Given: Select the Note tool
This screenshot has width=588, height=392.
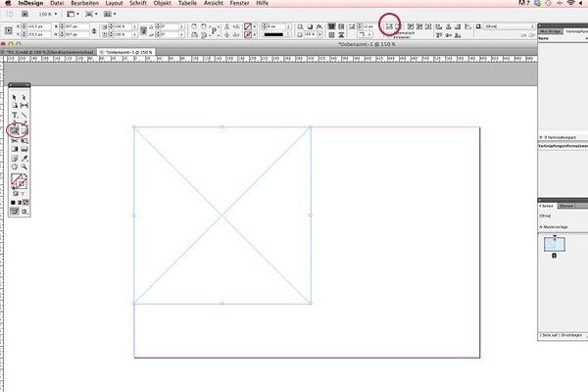Looking at the screenshot, I should coord(15,159).
